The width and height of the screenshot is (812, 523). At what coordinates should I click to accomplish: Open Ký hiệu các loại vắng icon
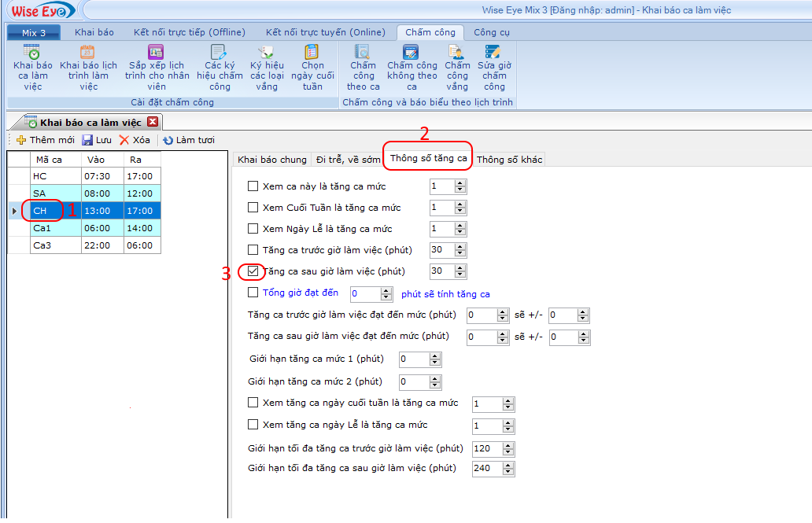[x=267, y=53]
